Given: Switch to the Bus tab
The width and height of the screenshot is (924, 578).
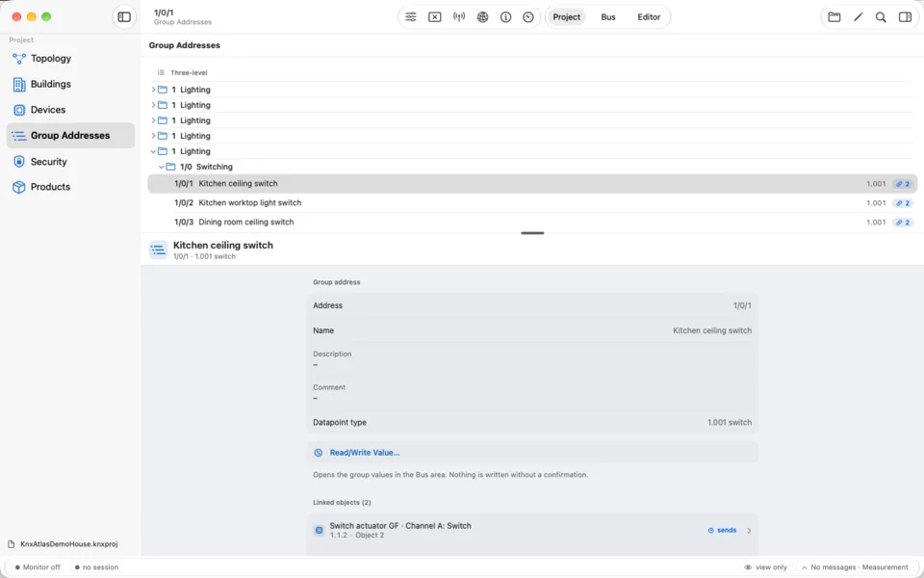Looking at the screenshot, I should (x=608, y=17).
